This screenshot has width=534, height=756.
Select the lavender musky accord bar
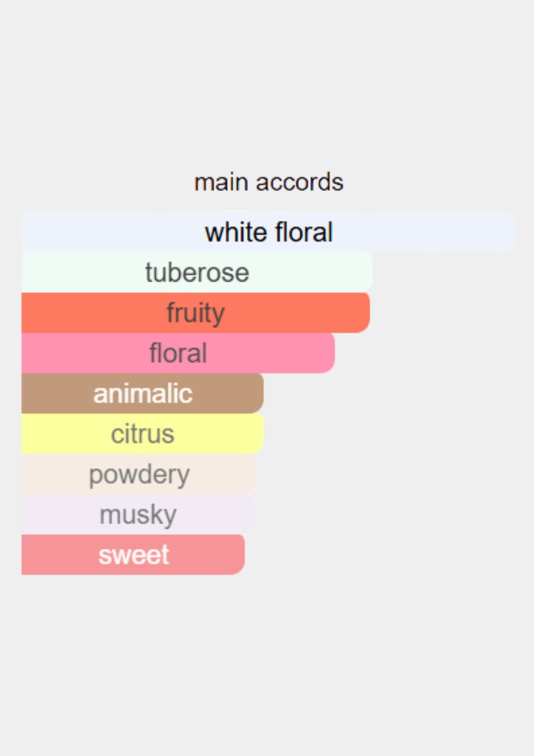(214, 515)
